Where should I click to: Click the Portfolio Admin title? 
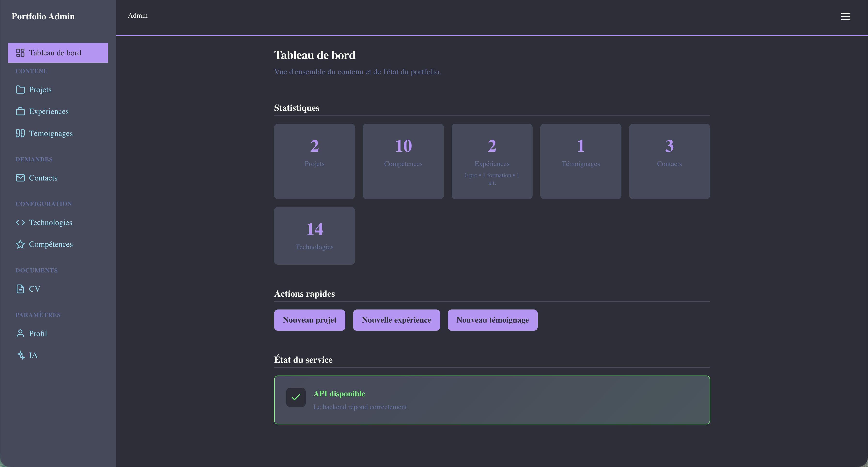(x=43, y=16)
